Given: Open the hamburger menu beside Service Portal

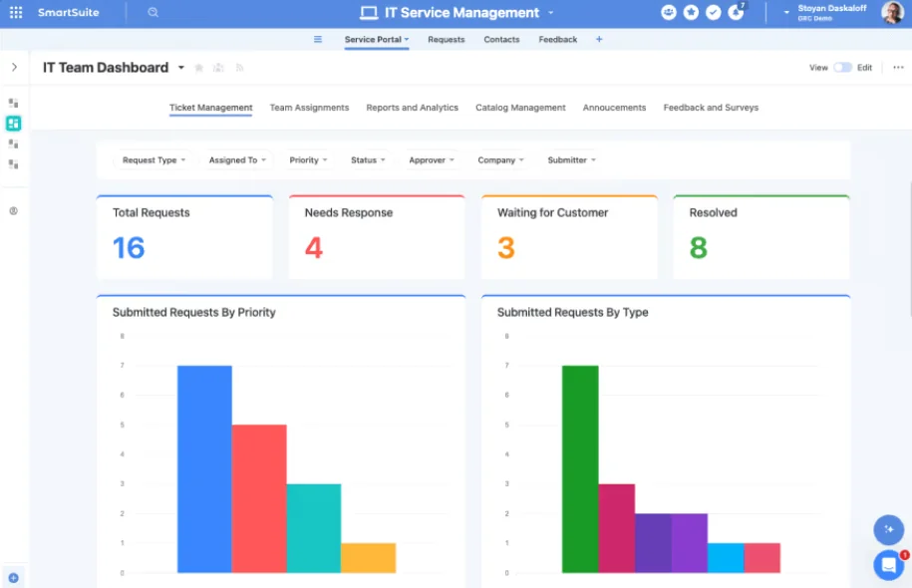Looking at the screenshot, I should click(318, 40).
